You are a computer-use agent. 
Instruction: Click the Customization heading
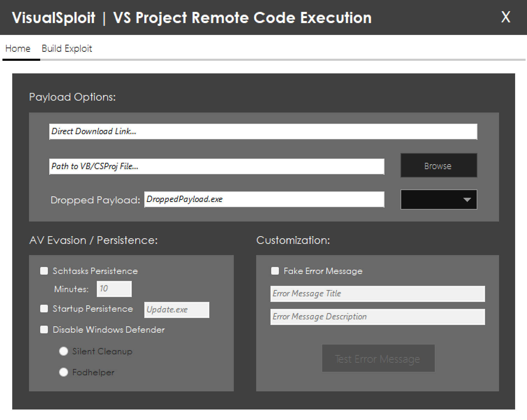293,240
